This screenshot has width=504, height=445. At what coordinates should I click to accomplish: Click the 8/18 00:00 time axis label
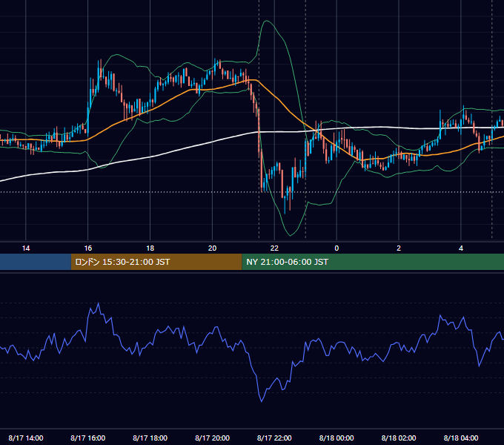point(336,438)
